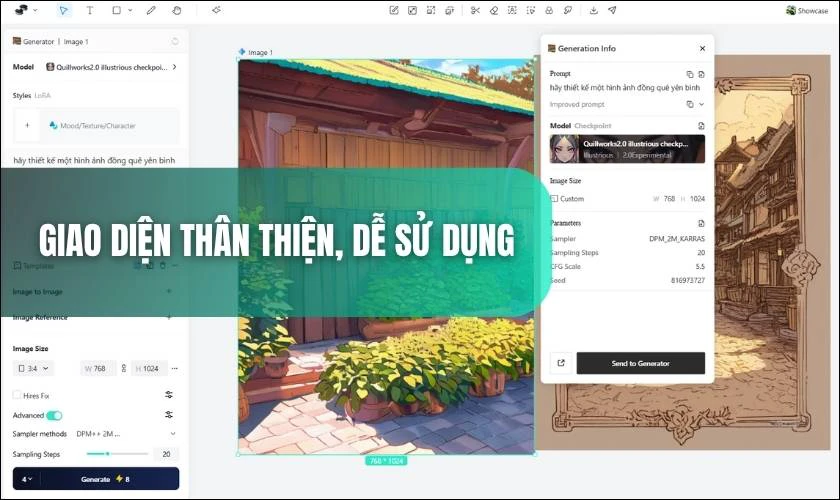The height and width of the screenshot is (500, 840).
Task: Toggle the Advanced switch off
Action: tap(54, 415)
